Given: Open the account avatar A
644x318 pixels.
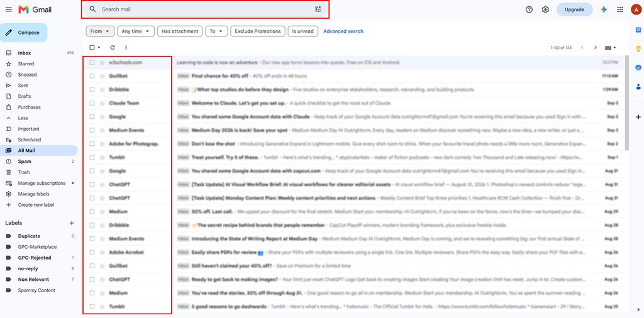Looking at the screenshot, I should click(x=636, y=9).
